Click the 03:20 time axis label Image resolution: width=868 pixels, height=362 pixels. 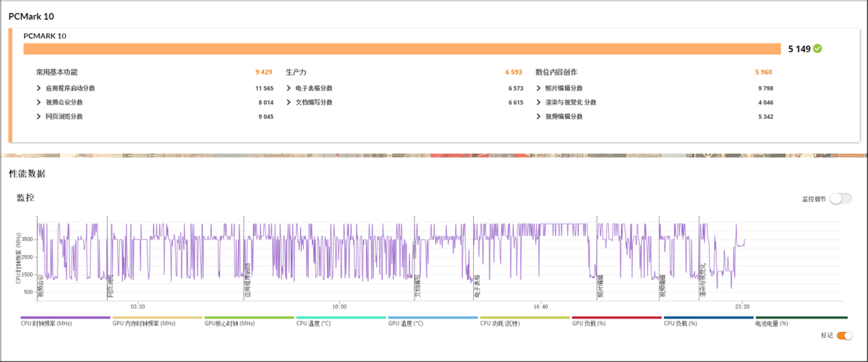[x=137, y=306]
